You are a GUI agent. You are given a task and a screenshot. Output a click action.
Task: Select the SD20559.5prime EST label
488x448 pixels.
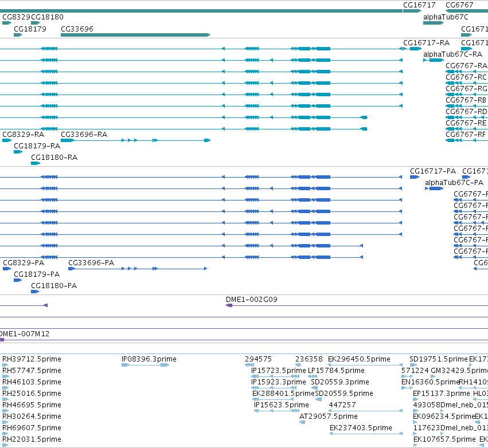(x=344, y=393)
